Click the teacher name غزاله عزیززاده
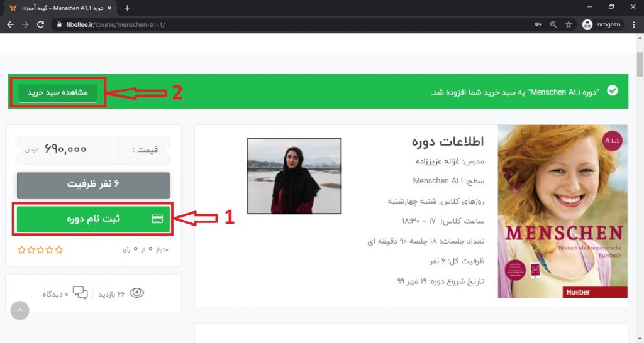 click(x=438, y=161)
